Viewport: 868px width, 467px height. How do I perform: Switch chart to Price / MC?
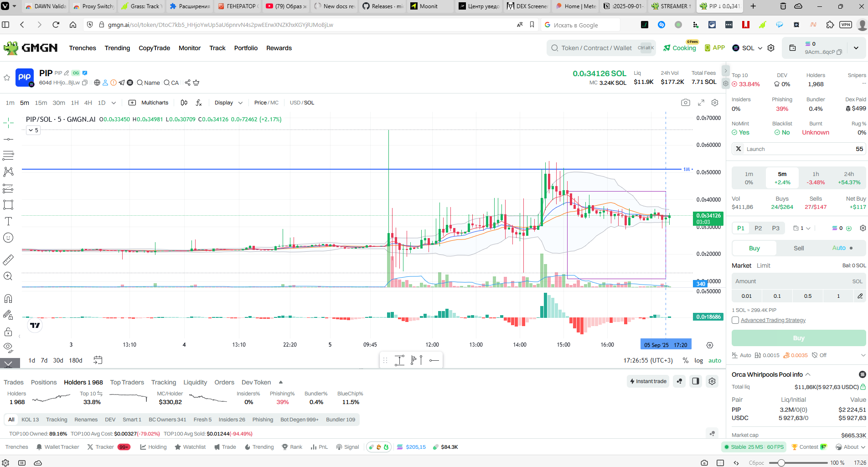pos(266,103)
